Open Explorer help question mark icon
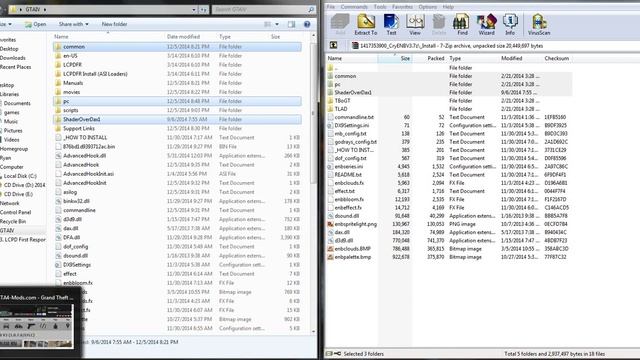Image resolution: width=640 pixels, height=360 pixels. tap(307, 24)
